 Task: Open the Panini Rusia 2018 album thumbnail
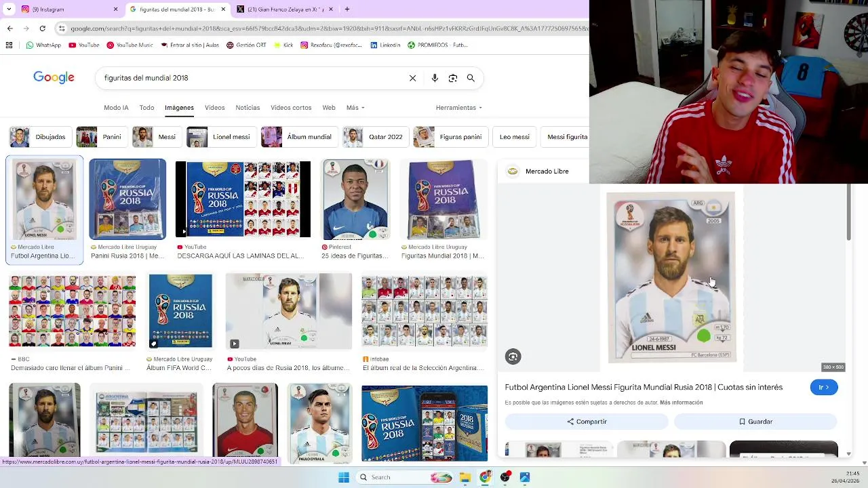click(127, 199)
